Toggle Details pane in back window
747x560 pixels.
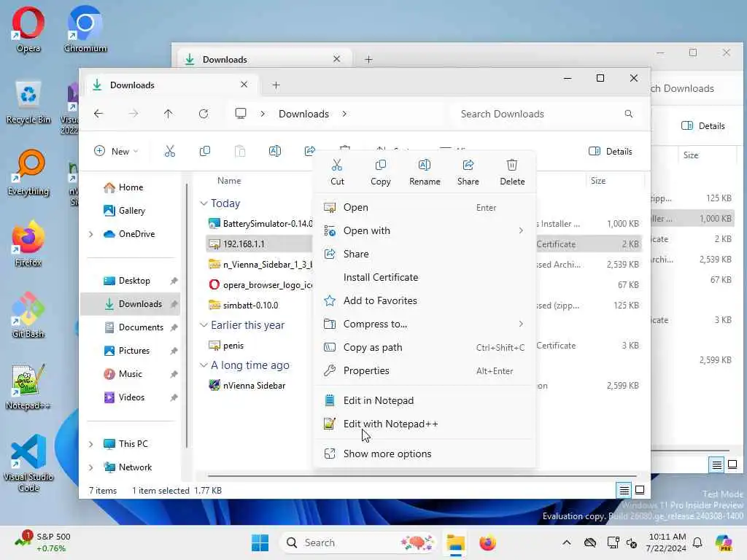click(703, 125)
